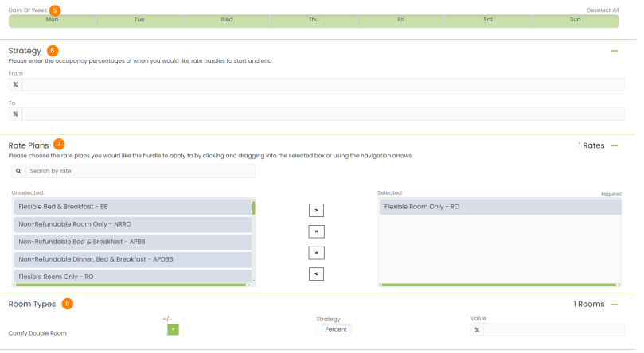644x353 pixels.
Task: Click the From occupancy percentage field
Action: pos(322,85)
